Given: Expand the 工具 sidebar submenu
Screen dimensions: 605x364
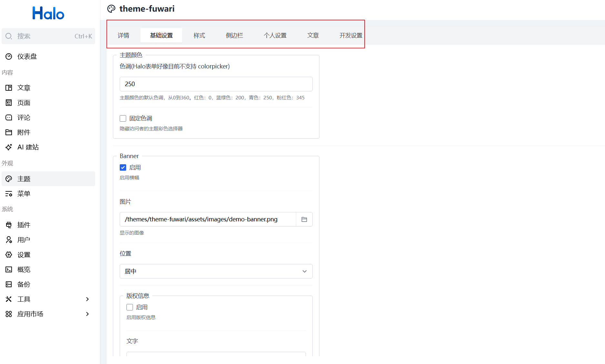Looking at the screenshot, I should pyautogui.click(x=87, y=299).
